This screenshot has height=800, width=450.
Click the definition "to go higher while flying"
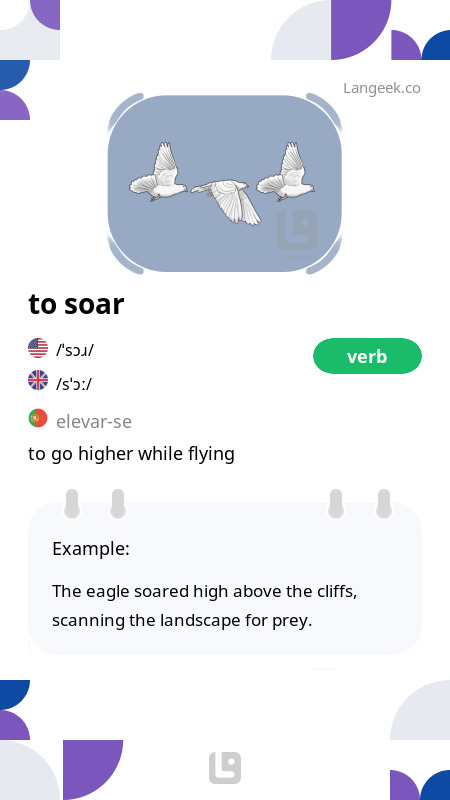click(131, 454)
